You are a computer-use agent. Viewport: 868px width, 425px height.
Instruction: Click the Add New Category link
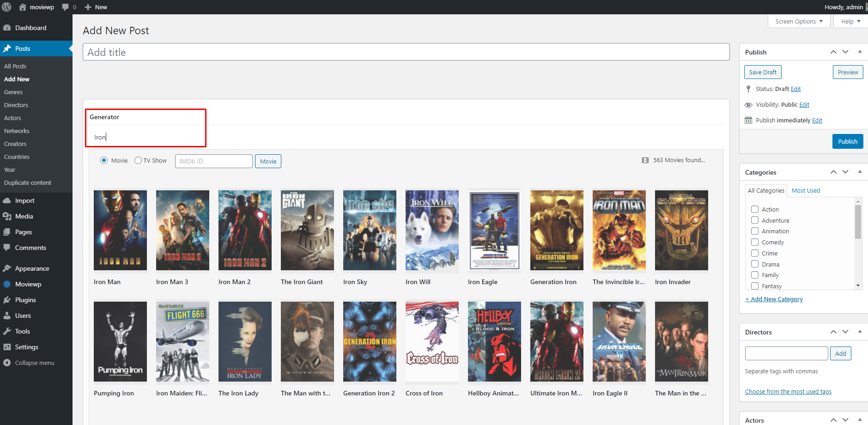pyautogui.click(x=774, y=299)
